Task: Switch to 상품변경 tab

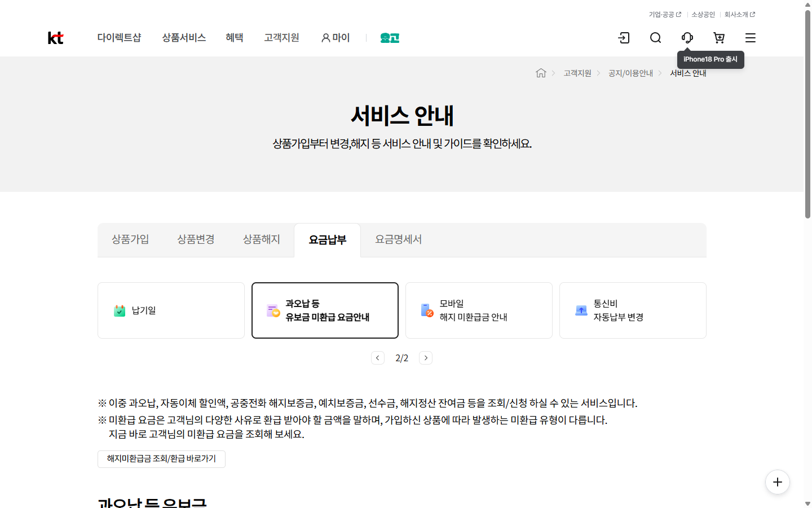Action: (196, 239)
